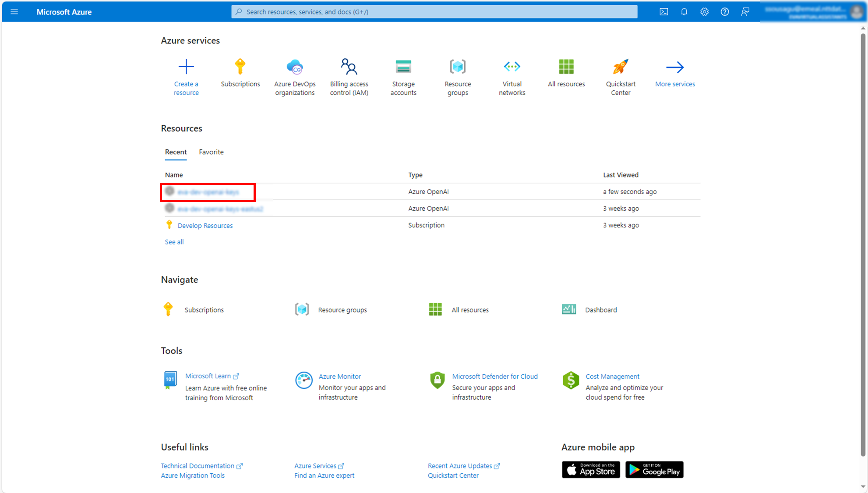Click the 'a few seconds ago' cell
868x493 pixels.
[x=630, y=192]
